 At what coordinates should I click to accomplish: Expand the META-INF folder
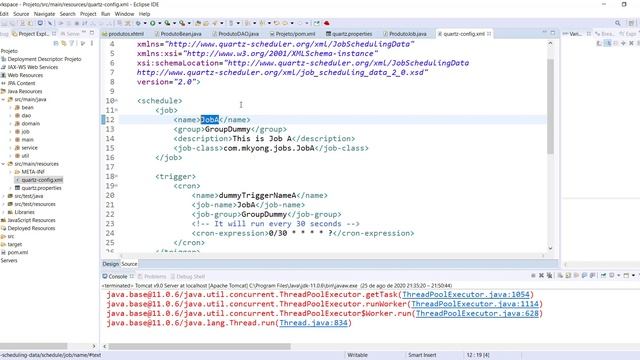(x=10, y=172)
